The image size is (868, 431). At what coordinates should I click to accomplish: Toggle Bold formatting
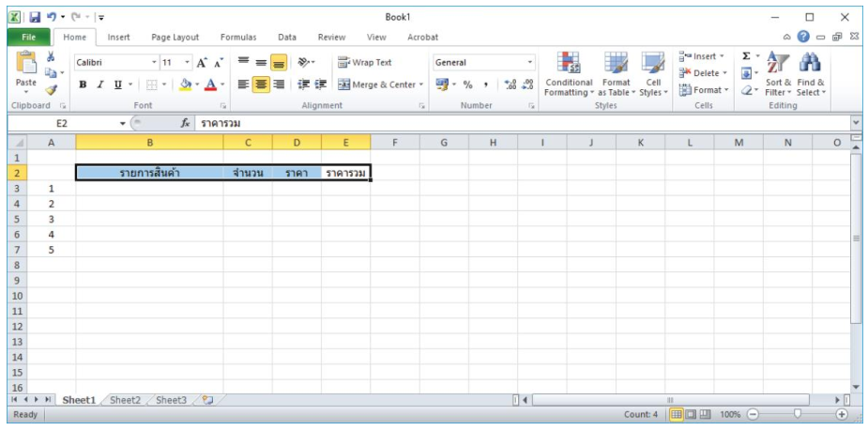83,85
